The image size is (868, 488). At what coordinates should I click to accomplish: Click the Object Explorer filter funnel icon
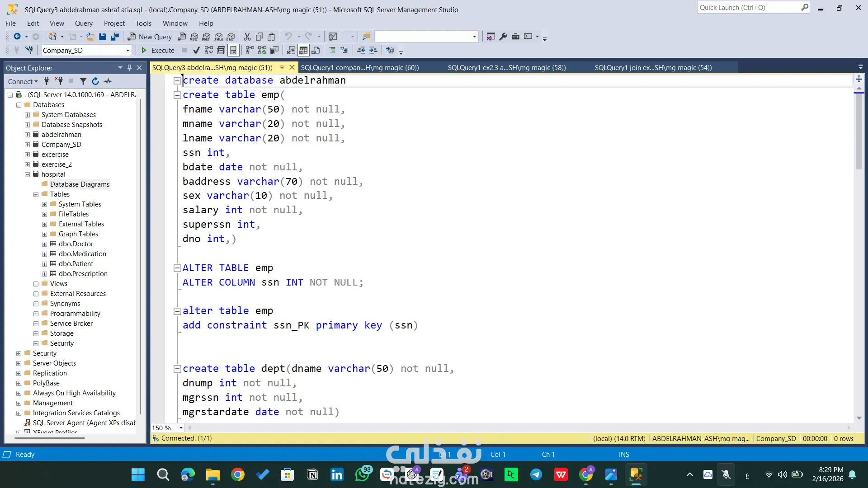[x=83, y=81]
